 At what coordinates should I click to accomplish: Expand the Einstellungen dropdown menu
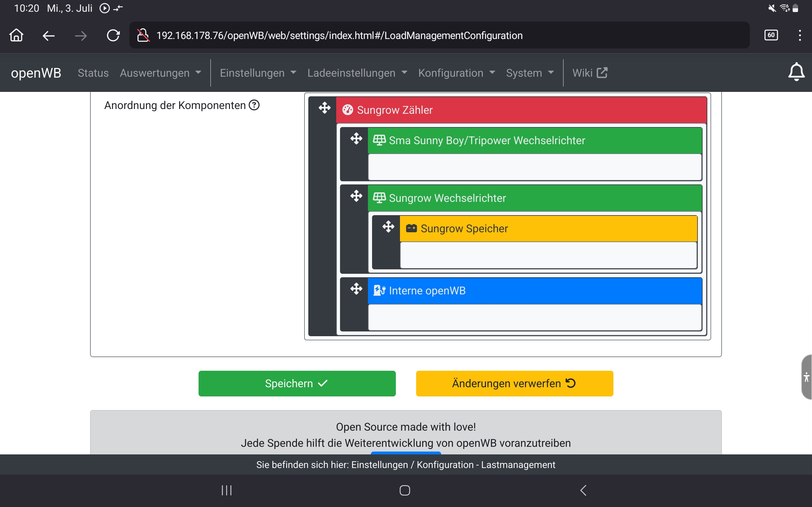258,73
